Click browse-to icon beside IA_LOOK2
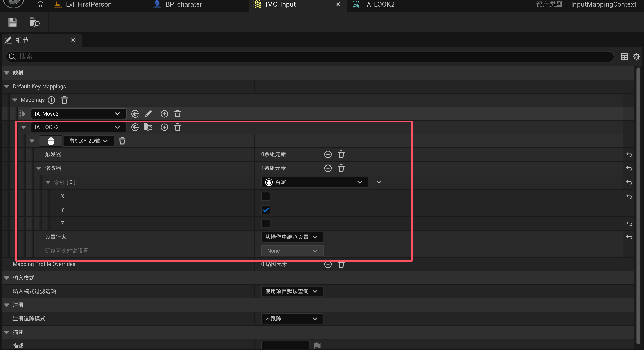This screenshot has height=350, width=644. click(x=148, y=127)
